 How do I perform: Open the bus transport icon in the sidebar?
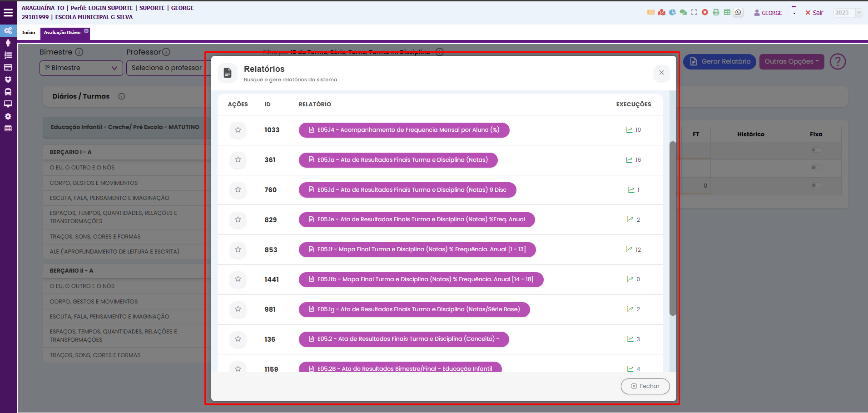click(8, 92)
